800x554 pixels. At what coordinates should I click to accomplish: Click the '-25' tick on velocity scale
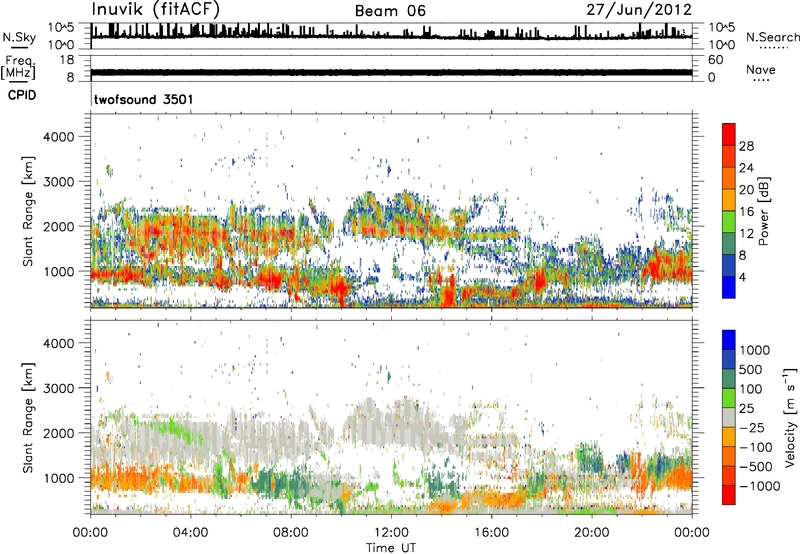(750, 427)
